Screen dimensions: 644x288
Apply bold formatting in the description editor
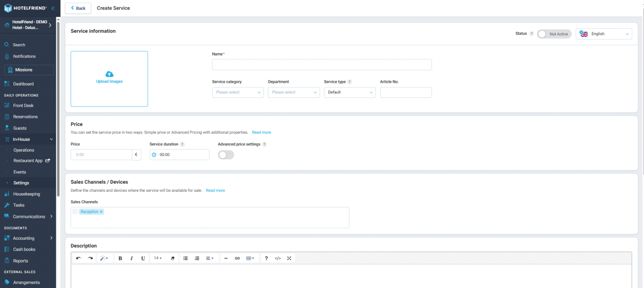click(120, 258)
